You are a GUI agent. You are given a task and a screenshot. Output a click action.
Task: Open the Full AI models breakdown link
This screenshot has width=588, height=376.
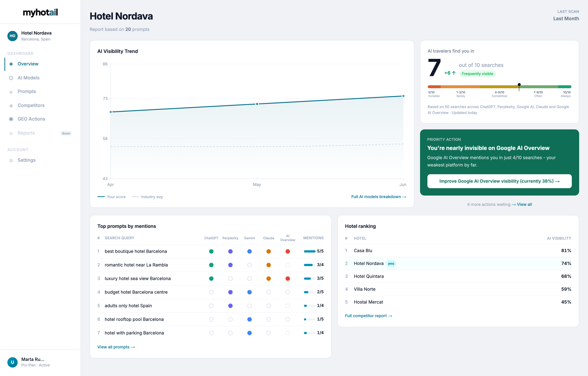(379, 197)
